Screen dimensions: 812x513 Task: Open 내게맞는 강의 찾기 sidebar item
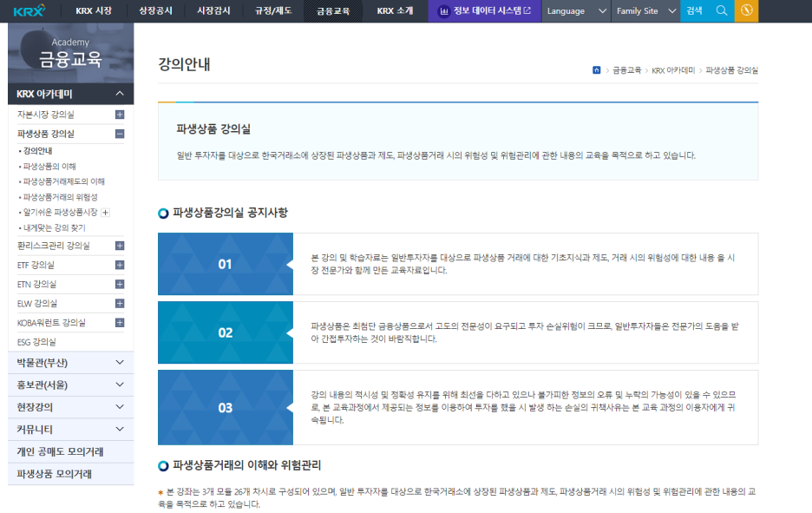(x=55, y=227)
